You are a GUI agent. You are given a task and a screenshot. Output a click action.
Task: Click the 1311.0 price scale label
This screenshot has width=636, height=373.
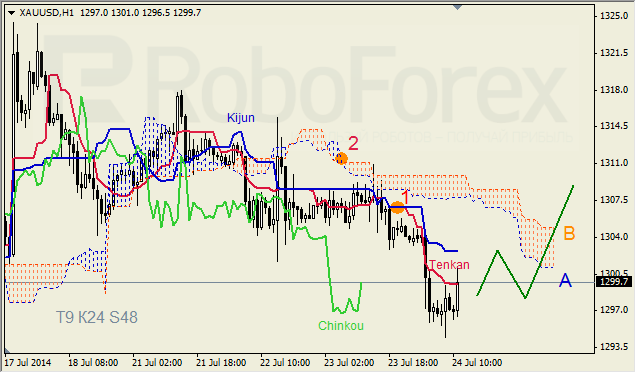614,163
